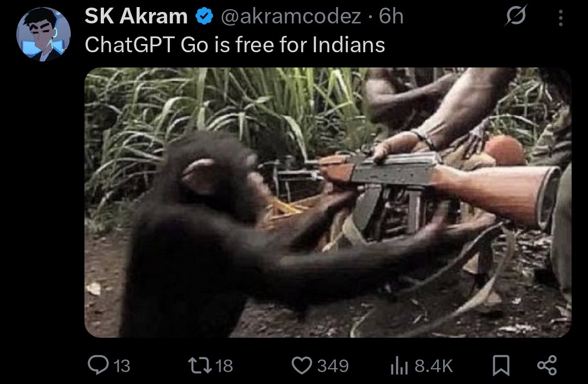The width and height of the screenshot is (588, 384).
Task: Toggle the bookmark icon
Action: click(501, 366)
